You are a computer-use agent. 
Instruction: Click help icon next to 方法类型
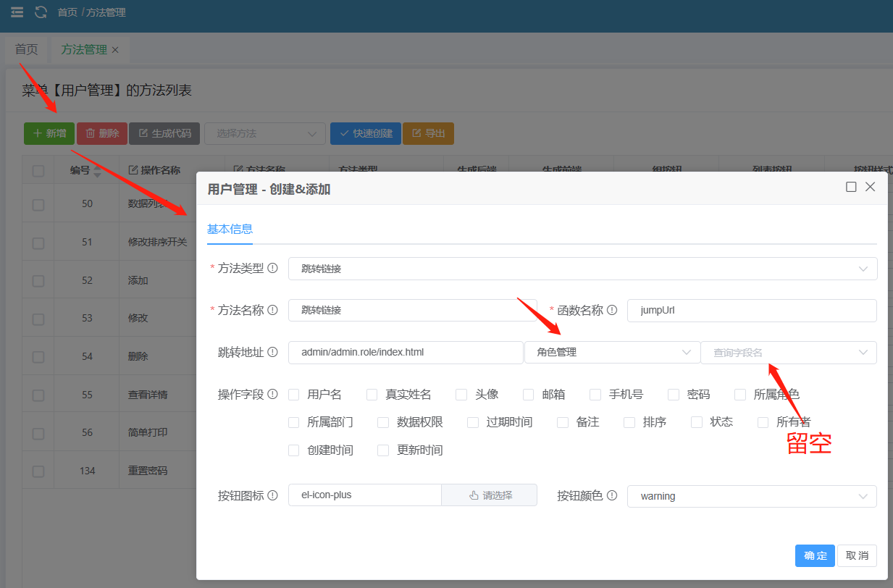point(273,268)
